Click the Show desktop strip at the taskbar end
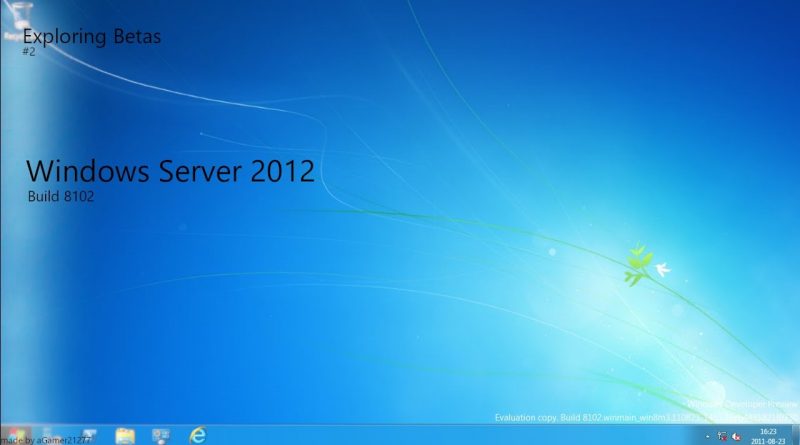This screenshot has width=800, height=445. tap(795, 435)
